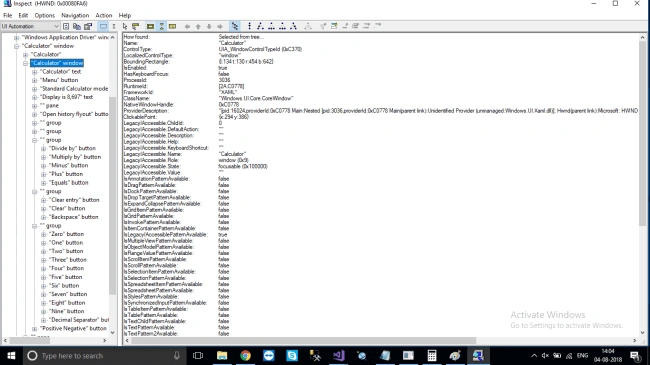
Task: Click the properties pane horizontal scrollbar thumb
Action: pos(303,341)
